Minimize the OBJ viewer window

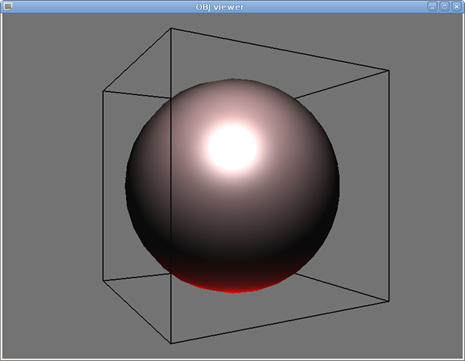pyautogui.click(x=432, y=6)
